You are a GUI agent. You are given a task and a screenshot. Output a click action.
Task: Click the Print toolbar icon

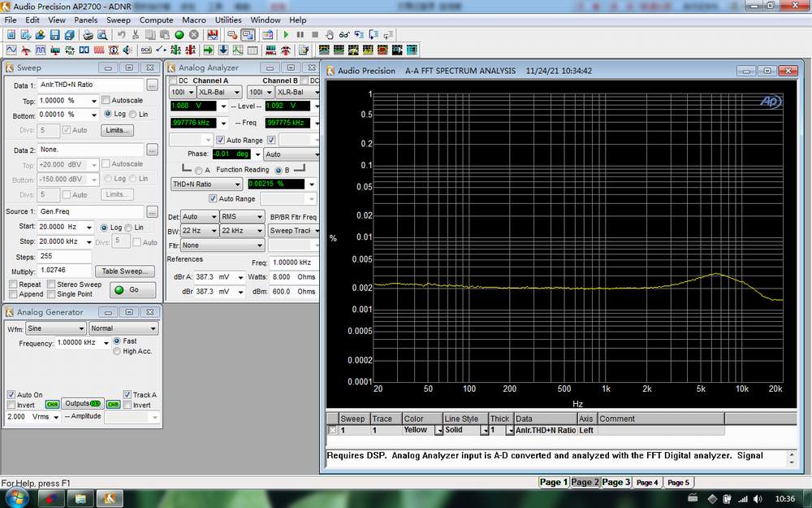pyautogui.click(x=88, y=35)
